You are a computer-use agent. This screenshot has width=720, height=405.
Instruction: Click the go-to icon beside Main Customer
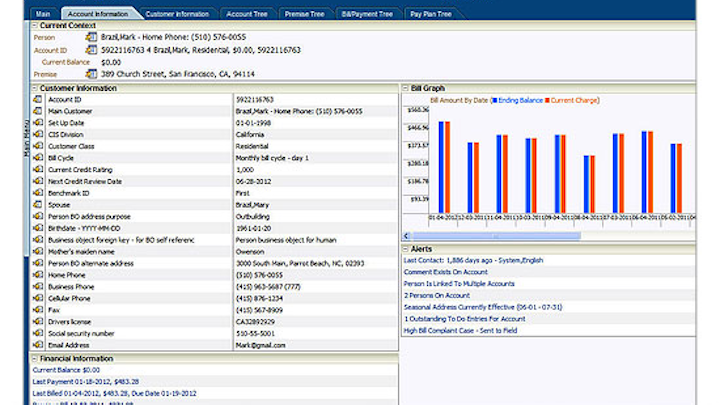coord(38,111)
